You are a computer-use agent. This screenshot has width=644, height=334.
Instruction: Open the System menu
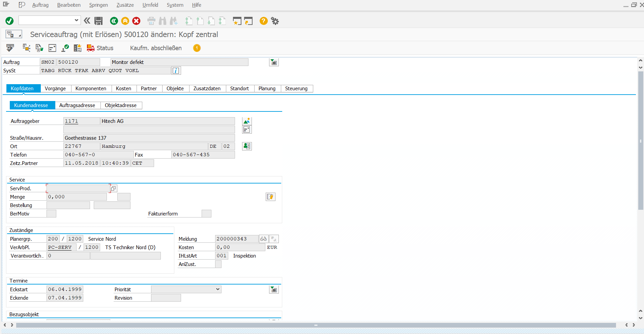point(175,5)
